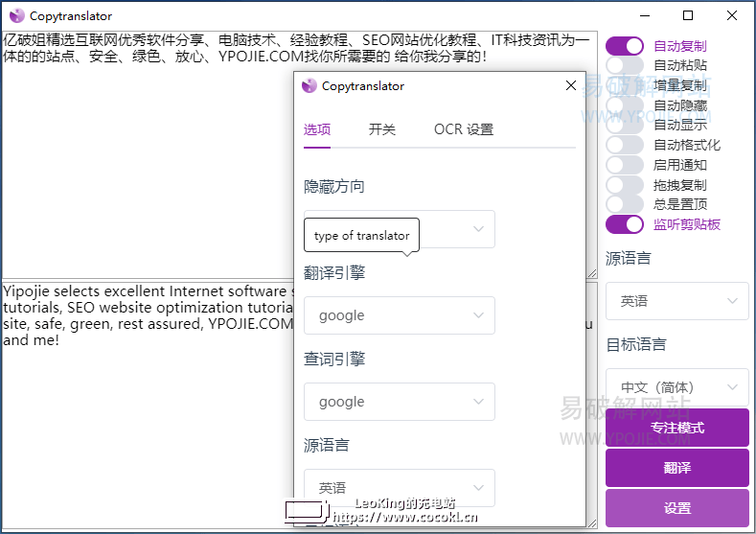This screenshot has height=534, width=756.
Task: Click the source text area resize grip
Action: (x=592, y=273)
